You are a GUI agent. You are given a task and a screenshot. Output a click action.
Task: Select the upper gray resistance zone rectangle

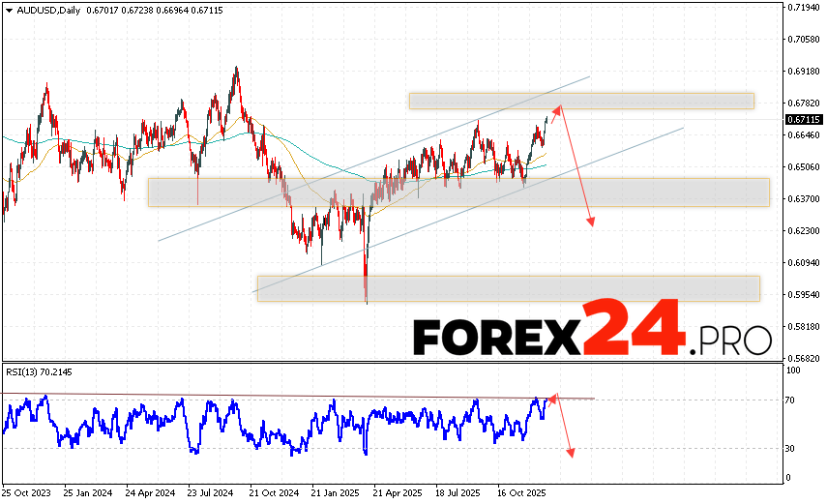pos(580,101)
